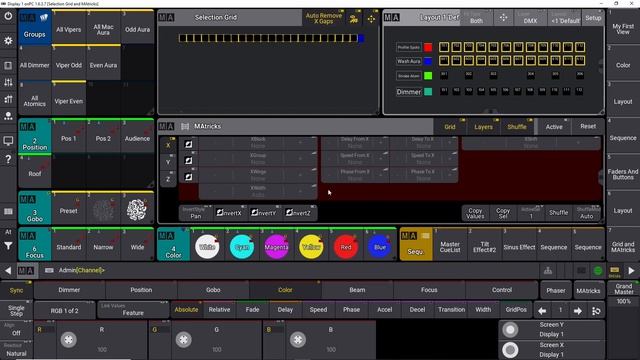Toggle the Active button in MAtricks

(554, 127)
